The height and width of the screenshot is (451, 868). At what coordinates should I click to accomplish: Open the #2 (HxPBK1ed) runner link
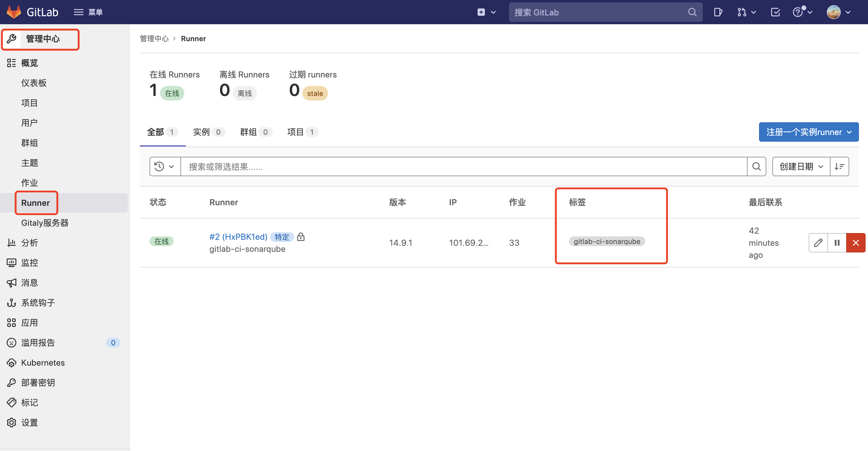coord(238,237)
